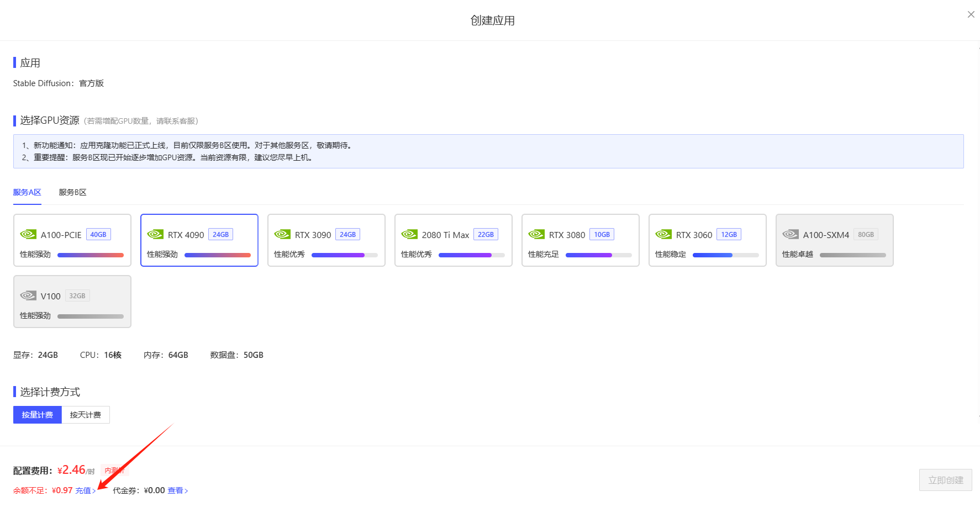
Task: Open the 充值 recharge link
Action: point(86,490)
